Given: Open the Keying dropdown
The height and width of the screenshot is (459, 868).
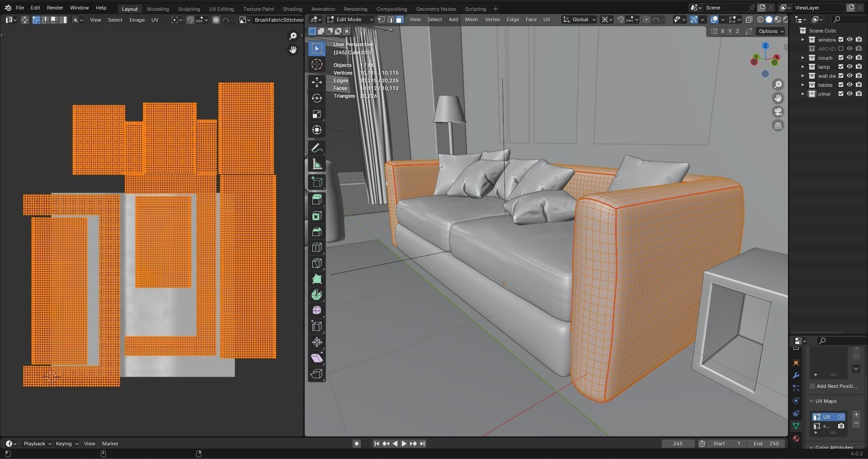Looking at the screenshot, I should click(x=67, y=444).
